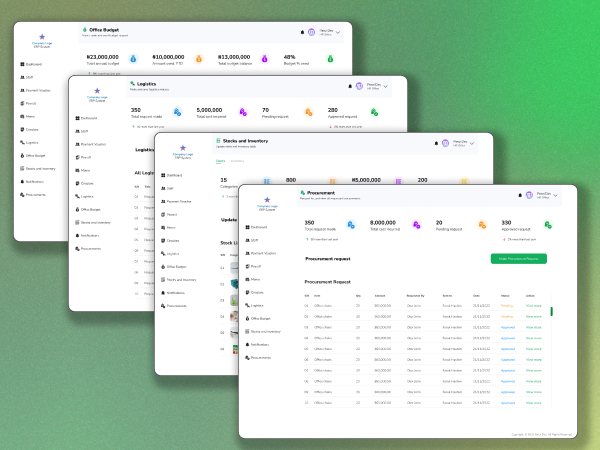Open Payroll in the Logistics window sidebar
Viewport: 600px width, 450px height.
pyautogui.click(x=83, y=157)
